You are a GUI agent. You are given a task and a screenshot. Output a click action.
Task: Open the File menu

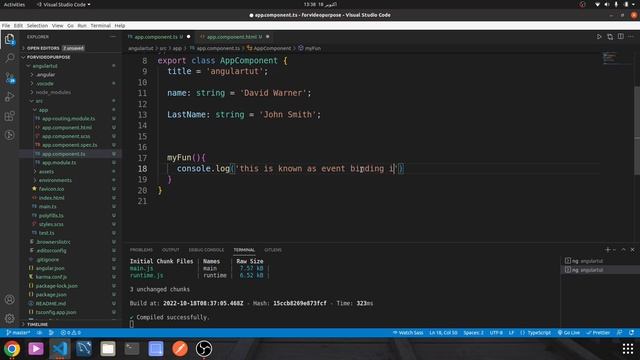(x=6, y=25)
